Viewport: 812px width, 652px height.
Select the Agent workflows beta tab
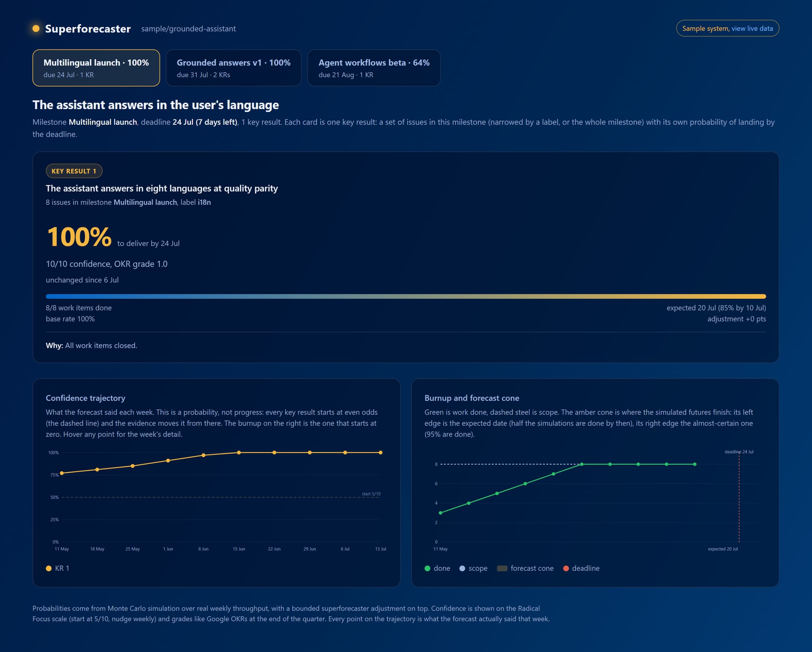click(374, 68)
